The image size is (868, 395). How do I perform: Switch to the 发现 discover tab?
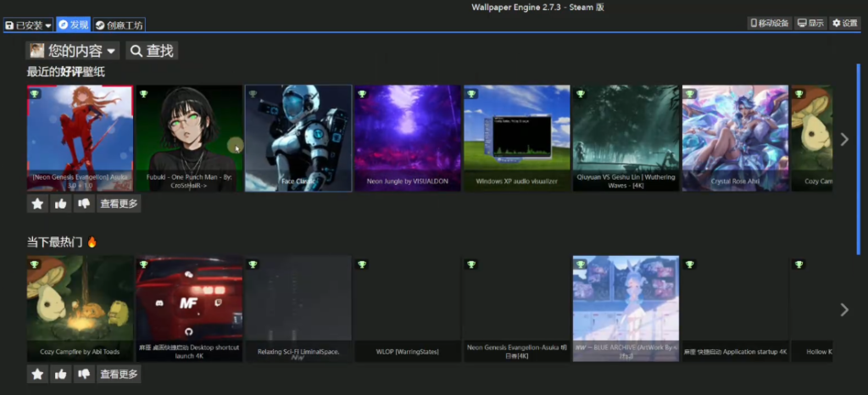click(73, 25)
